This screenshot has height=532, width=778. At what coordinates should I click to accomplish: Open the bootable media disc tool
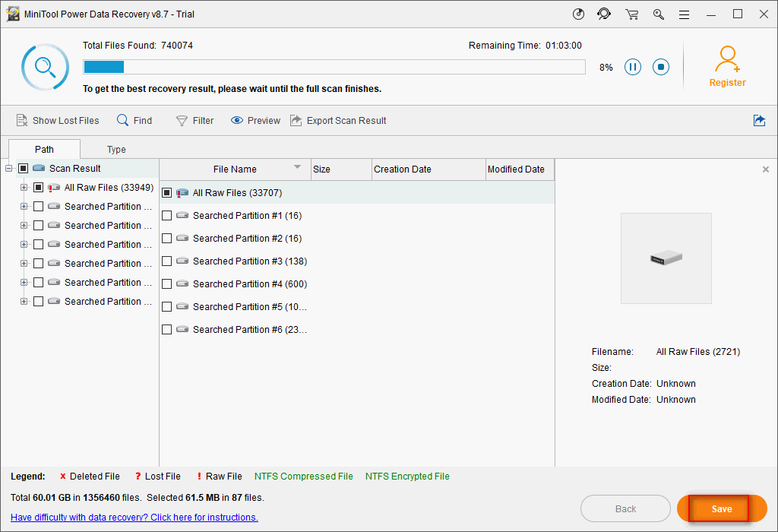click(x=578, y=14)
